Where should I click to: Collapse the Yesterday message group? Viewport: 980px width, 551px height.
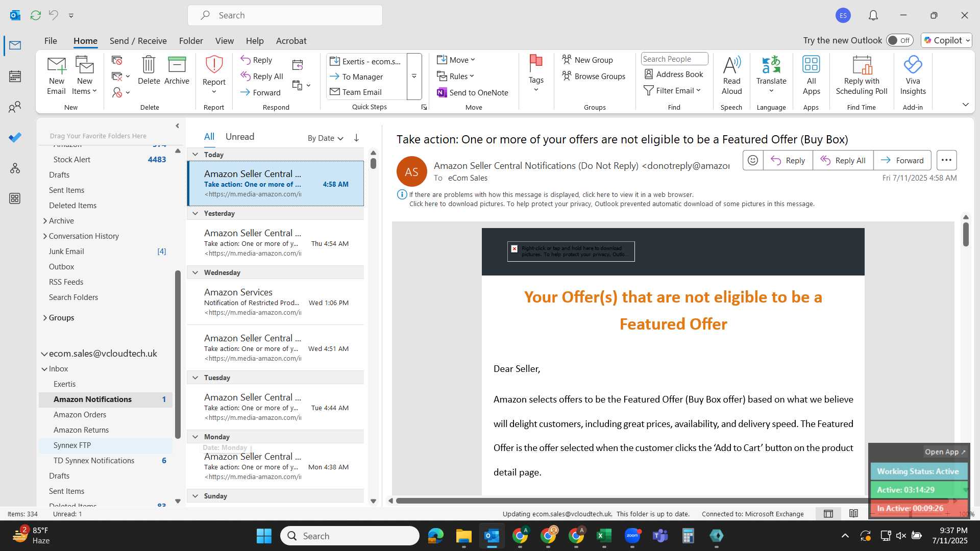pos(195,213)
